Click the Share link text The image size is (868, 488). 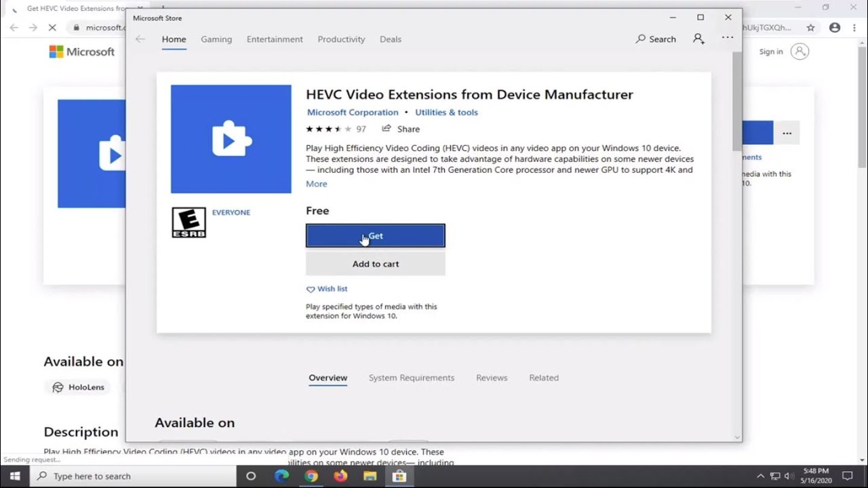tap(408, 129)
